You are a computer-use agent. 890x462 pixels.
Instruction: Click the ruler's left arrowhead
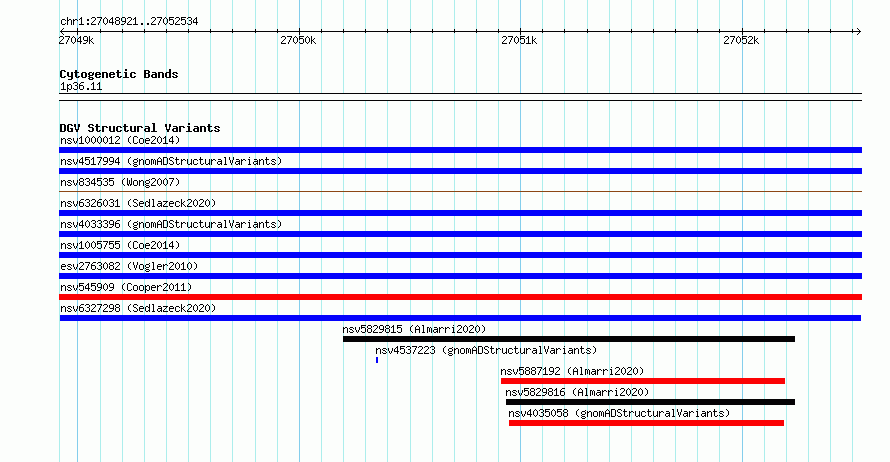[62, 32]
